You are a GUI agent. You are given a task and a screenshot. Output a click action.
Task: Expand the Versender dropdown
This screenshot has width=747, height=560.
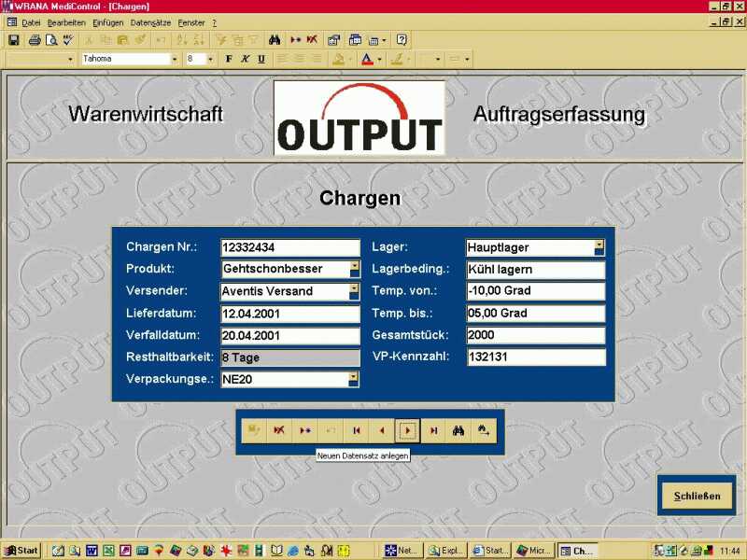pos(354,291)
